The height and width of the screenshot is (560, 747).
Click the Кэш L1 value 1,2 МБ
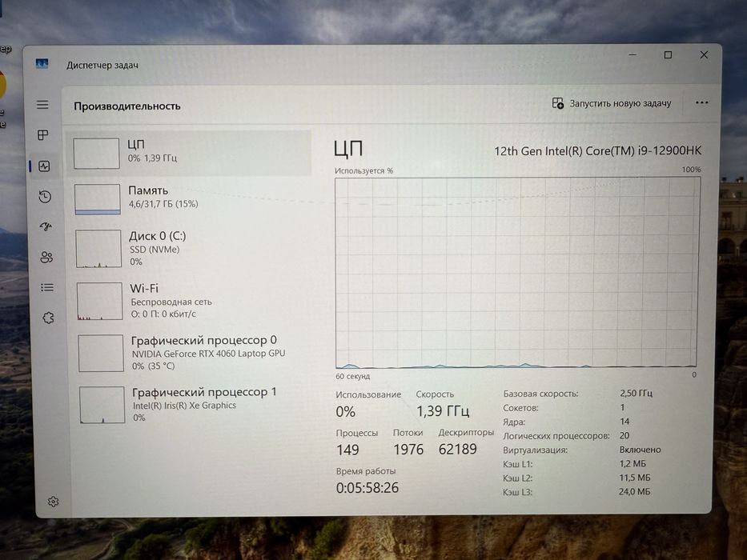point(633,463)
